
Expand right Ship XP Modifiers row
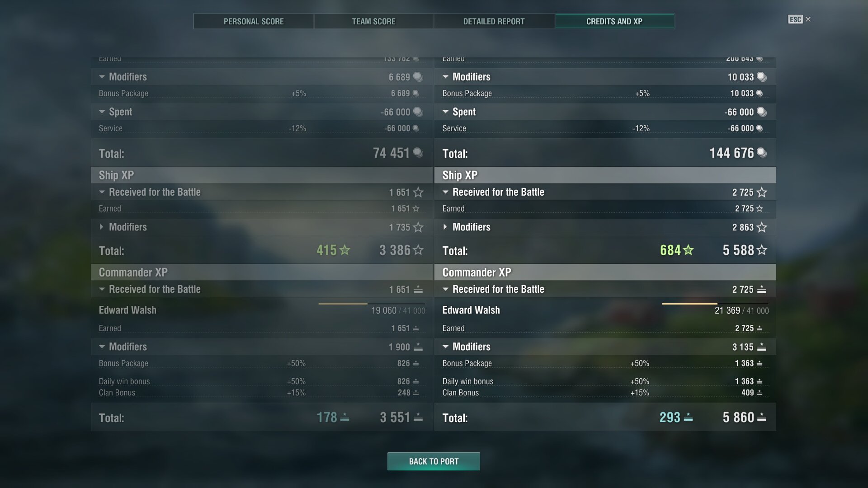pos(445,227)
